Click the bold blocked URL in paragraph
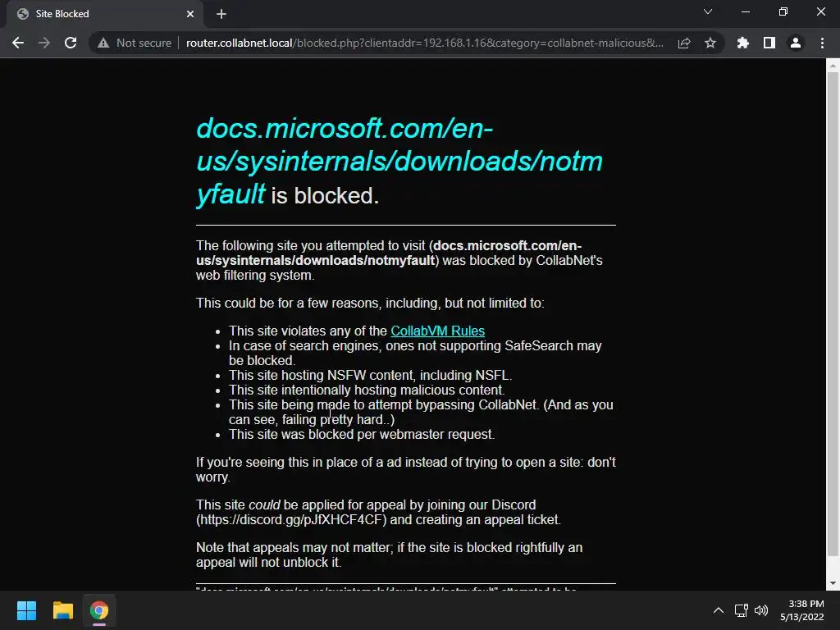Screen dimensions: 840x630 pyautogui.click(x=388, y=253)
